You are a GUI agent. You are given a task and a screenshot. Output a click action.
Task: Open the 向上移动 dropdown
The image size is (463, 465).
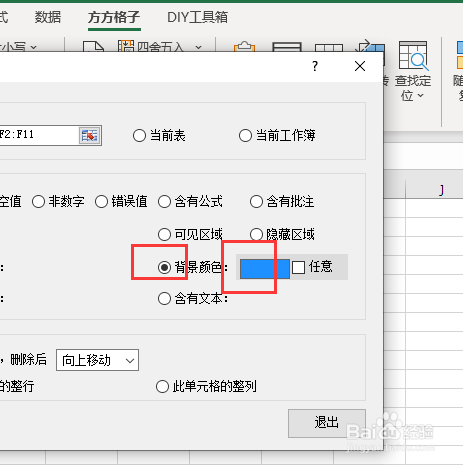coord(97,360)
